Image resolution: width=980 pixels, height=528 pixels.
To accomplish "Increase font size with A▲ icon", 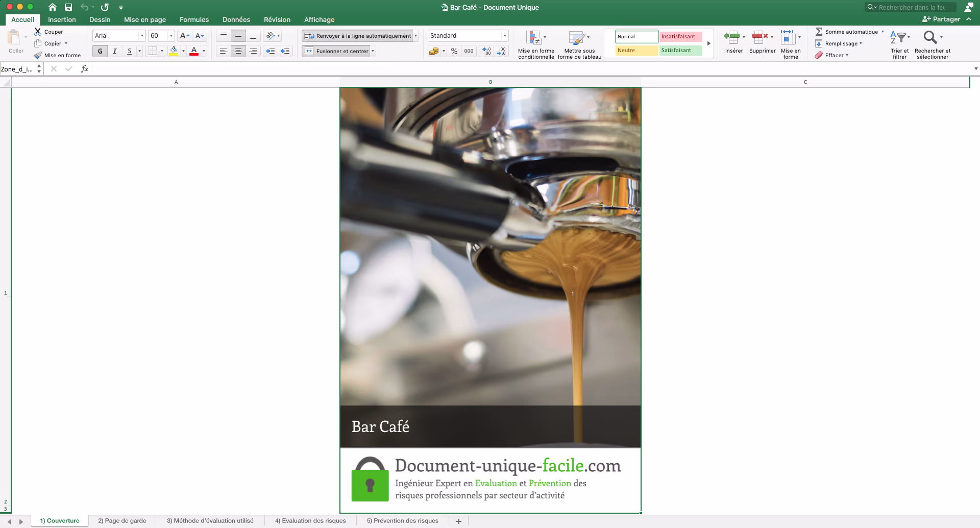I will click(x=185, y=36).
